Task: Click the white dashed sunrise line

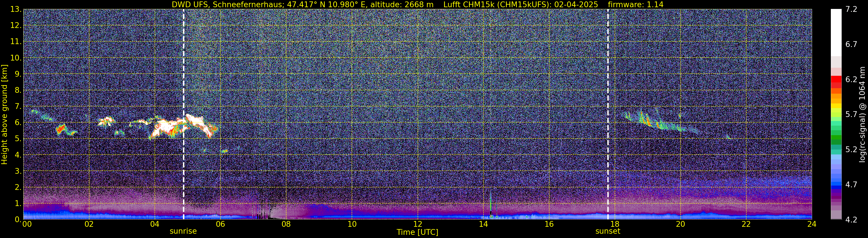Action: 183,114
